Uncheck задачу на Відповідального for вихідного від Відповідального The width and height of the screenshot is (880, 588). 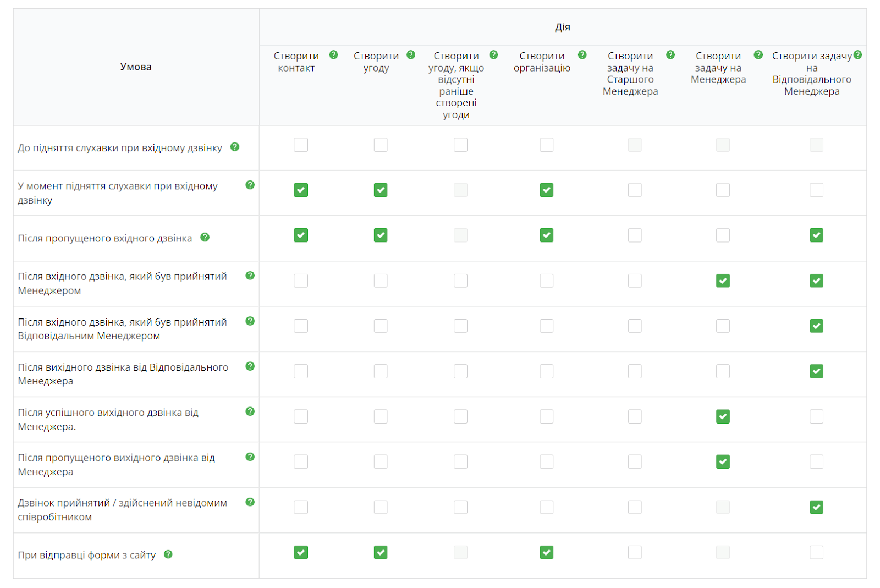tap(817, 371)
